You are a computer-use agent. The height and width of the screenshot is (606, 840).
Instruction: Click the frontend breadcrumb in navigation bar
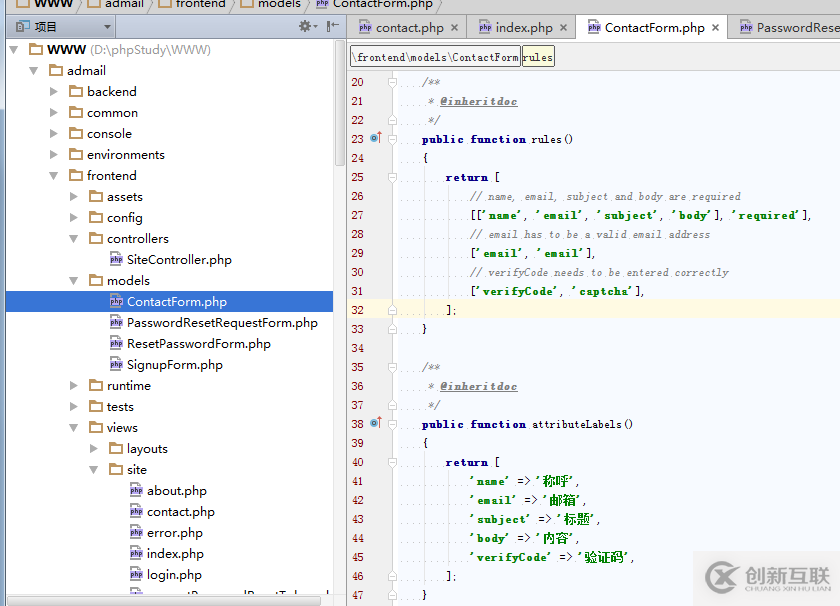click(x=200, y=4)
